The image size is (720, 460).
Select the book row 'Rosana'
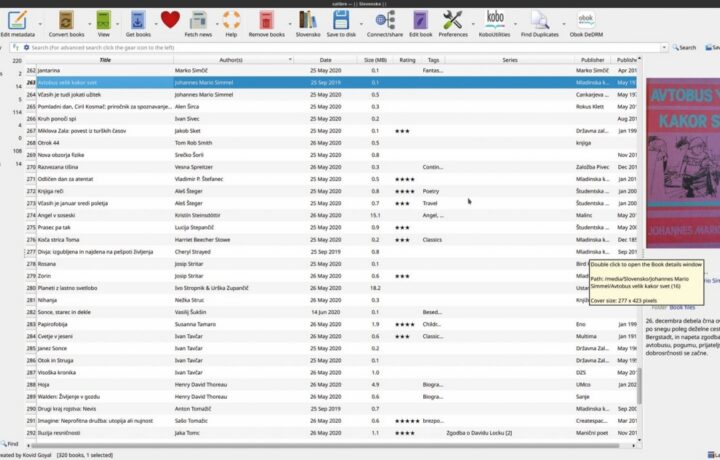pos(331,264)
